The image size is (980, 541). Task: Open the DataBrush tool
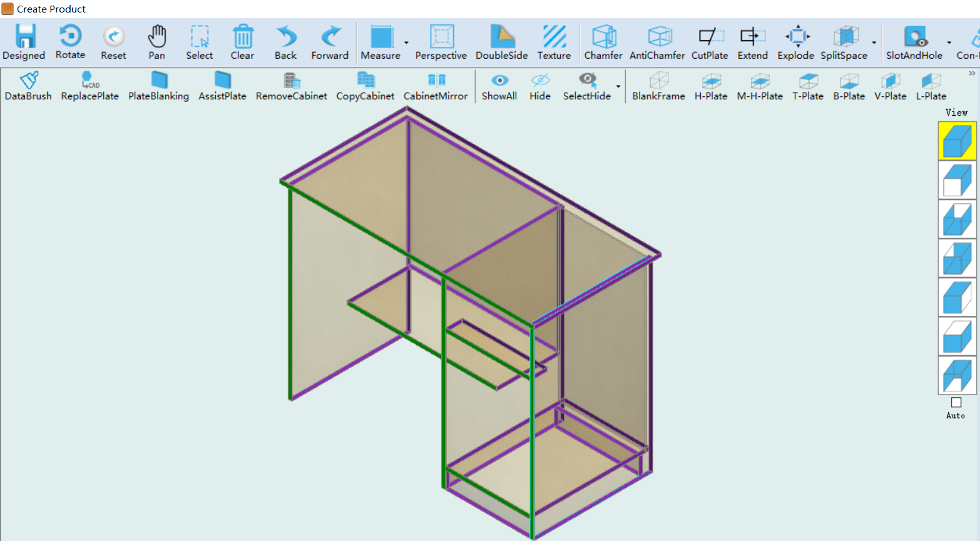coord(28,81)
